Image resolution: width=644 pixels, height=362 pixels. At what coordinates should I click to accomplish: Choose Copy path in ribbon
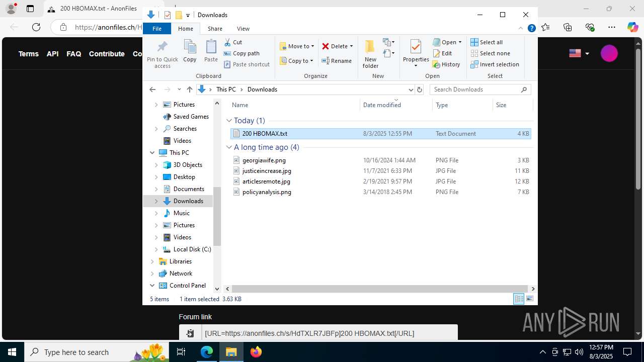coord(242,53)
